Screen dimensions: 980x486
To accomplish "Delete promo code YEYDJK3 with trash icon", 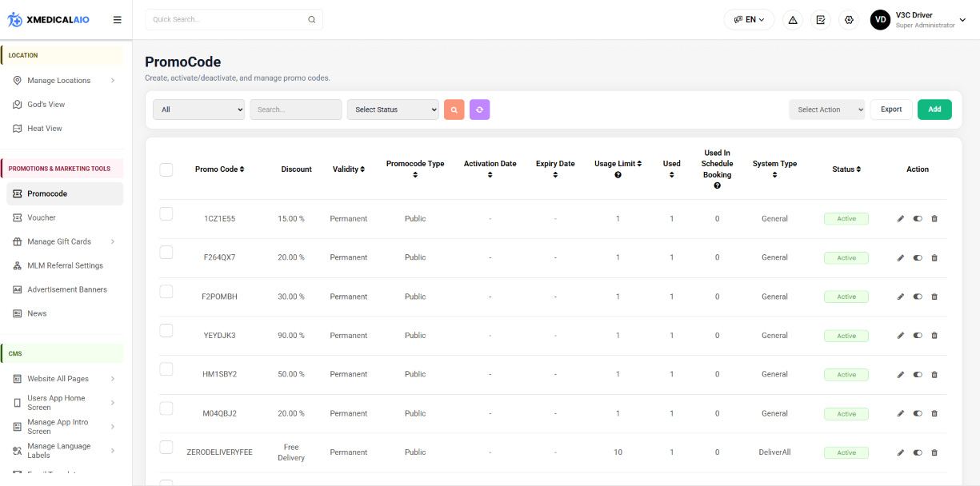I will pyautogui.click(x=934, y=336).
